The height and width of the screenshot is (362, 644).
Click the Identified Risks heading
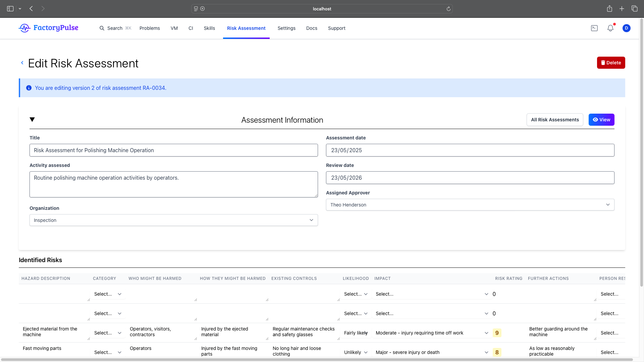click(40, 260)
